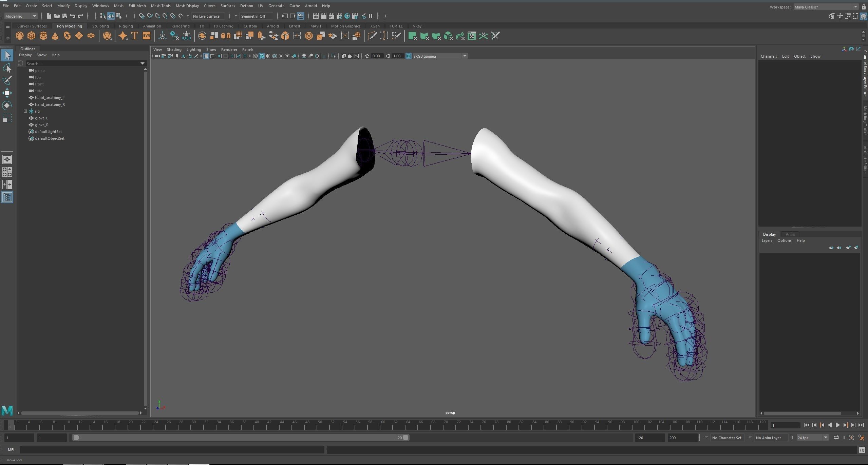Toggle wireframe shading in viewport toolbar
Viewport: 868px width, 465px height.
click(255, 56)
